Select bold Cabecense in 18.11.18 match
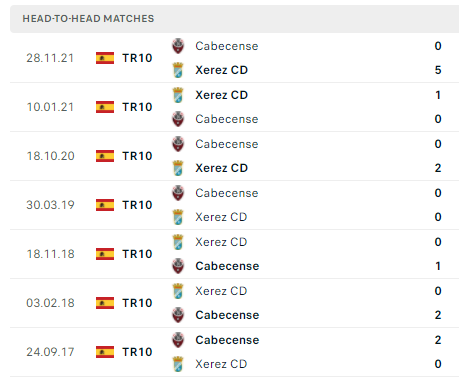The width and height of the screenshot is (459, 383). pos(227,266)
